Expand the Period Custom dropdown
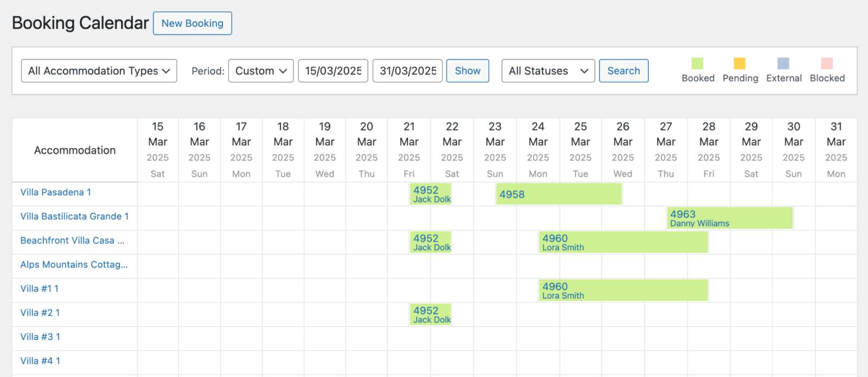The image size is (868, 377). [x=260, y=71]
